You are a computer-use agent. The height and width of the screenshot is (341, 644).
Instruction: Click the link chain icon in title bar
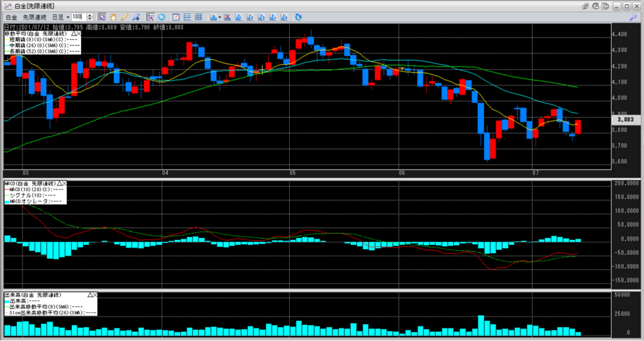[586, 6]
